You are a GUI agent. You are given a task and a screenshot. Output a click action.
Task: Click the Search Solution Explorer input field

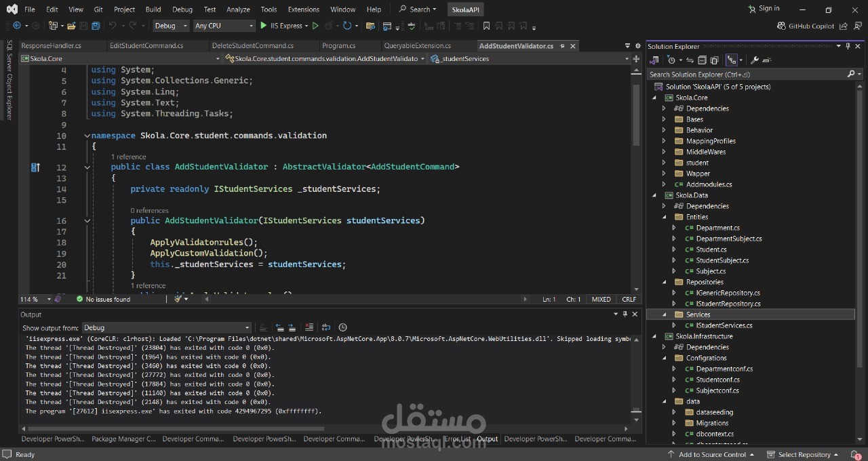pos(746,74)
